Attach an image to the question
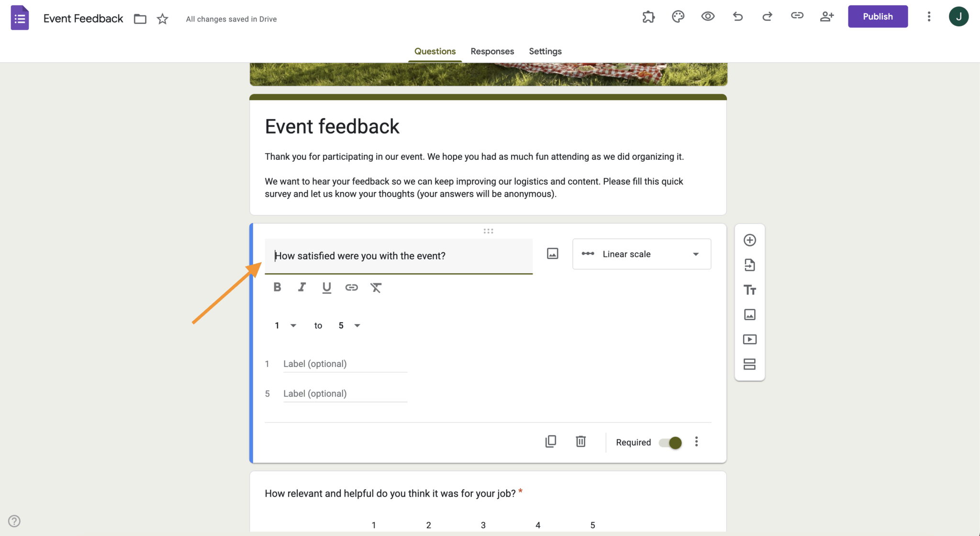Screen dimensions: 980x536 [x=552, y=254]
